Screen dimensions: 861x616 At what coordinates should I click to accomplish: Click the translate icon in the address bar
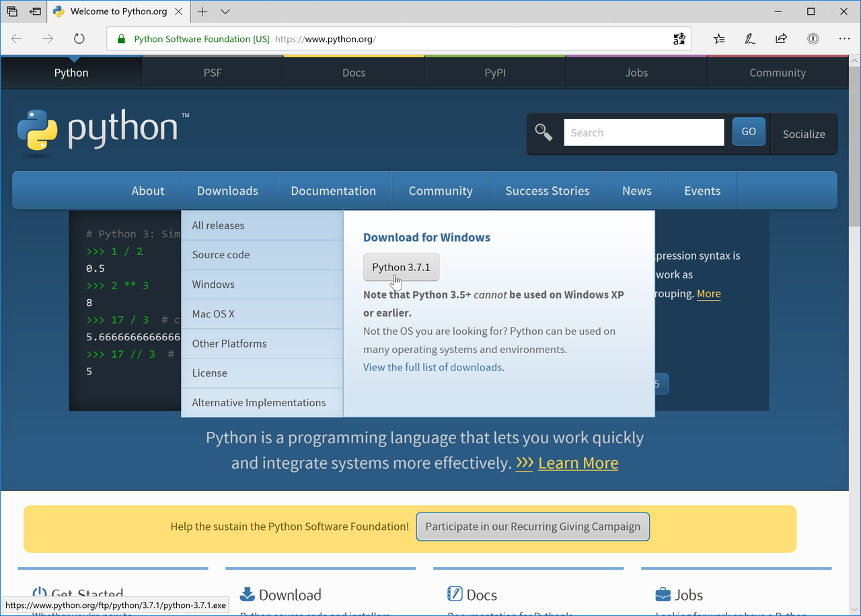[x=679, y=38]
